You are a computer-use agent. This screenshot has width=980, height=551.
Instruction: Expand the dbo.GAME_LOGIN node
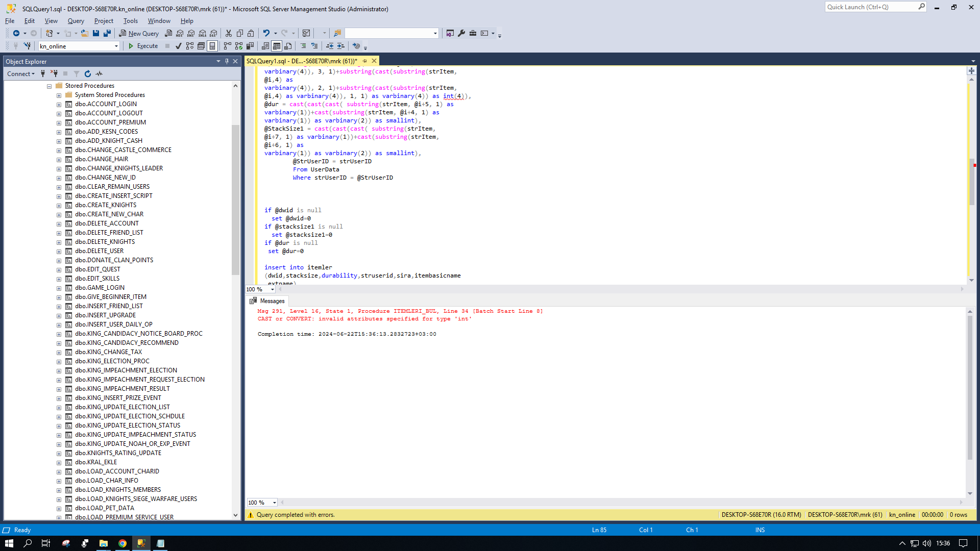59,288
